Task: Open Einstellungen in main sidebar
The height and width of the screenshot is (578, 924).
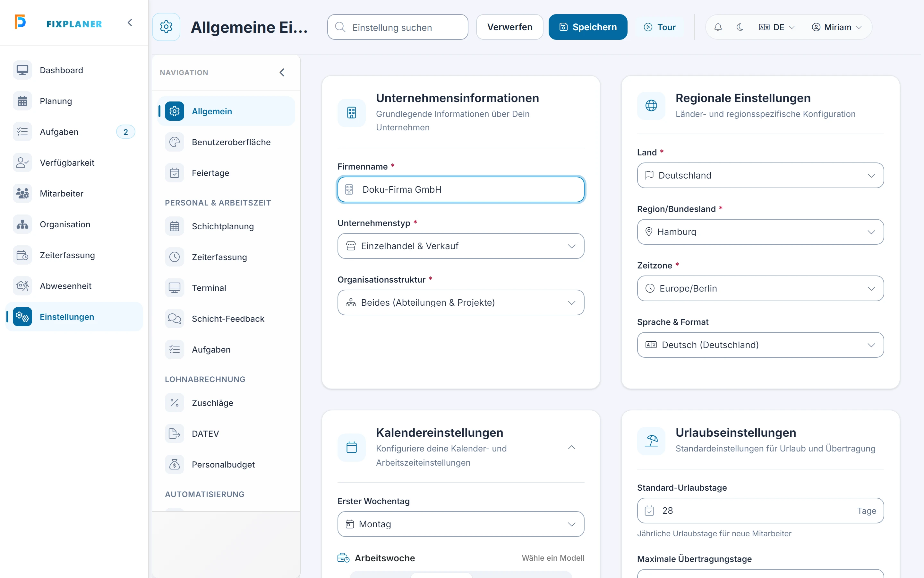Action: point(74,317)
